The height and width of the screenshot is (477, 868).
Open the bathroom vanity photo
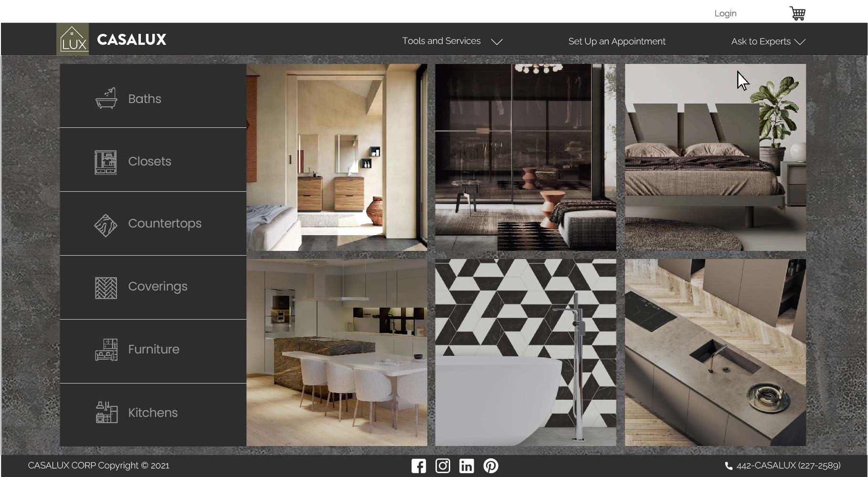tap(337, 157)
